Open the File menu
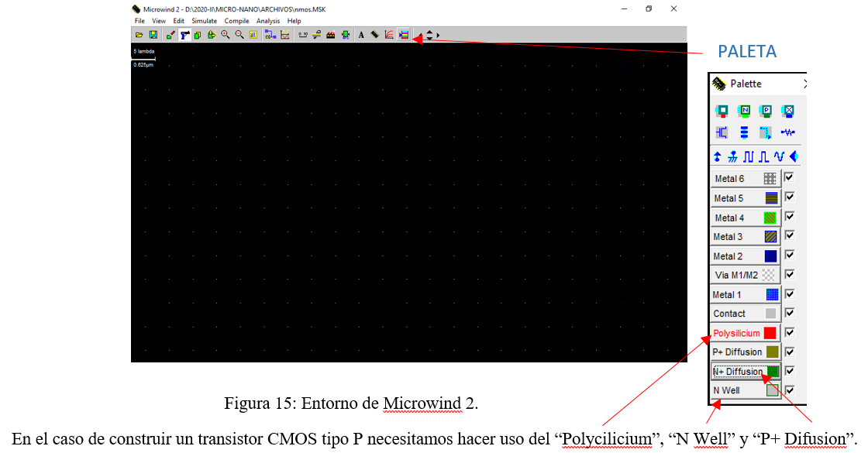 (x=139, y=21)
